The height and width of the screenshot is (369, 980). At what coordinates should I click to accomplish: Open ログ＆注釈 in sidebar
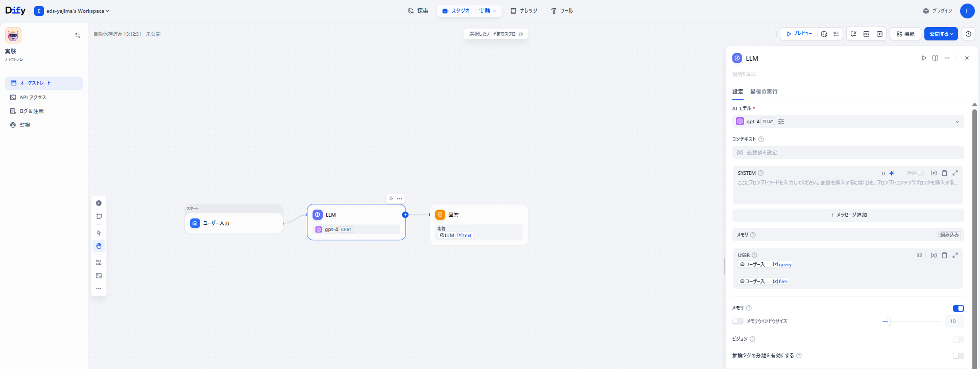[32, 111]
